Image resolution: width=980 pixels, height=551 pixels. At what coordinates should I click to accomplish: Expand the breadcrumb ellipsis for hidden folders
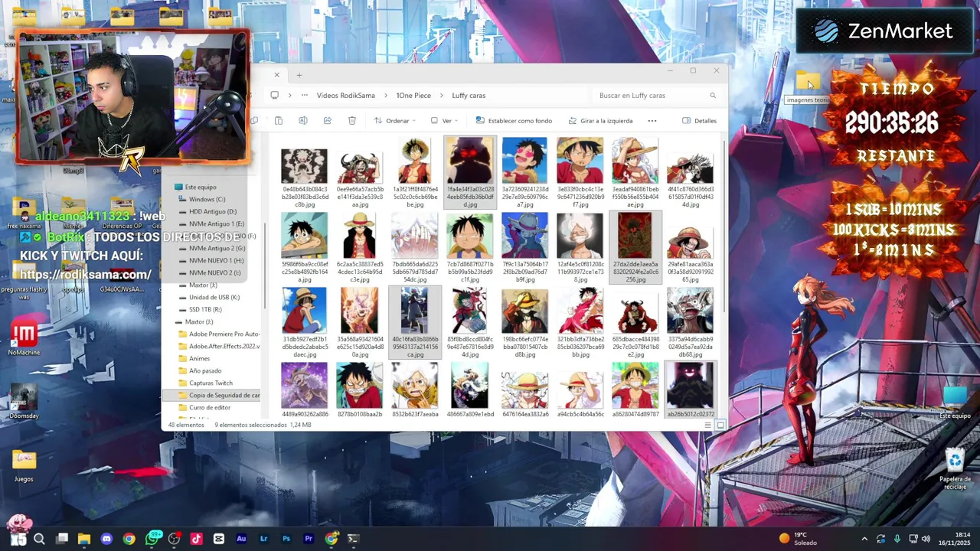[305, 96]
